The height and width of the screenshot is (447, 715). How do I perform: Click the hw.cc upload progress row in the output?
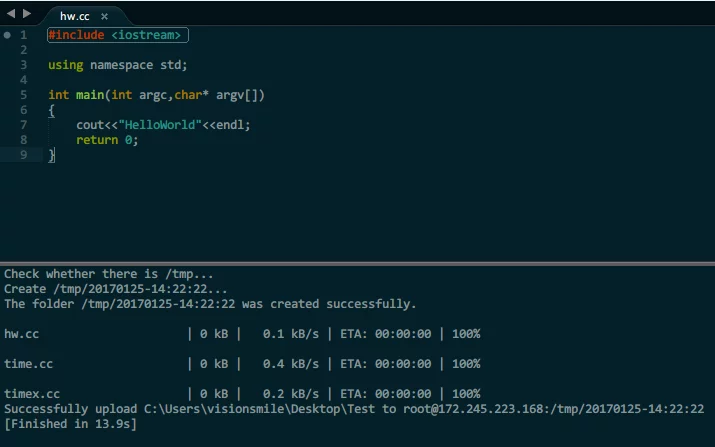[242, 334]
